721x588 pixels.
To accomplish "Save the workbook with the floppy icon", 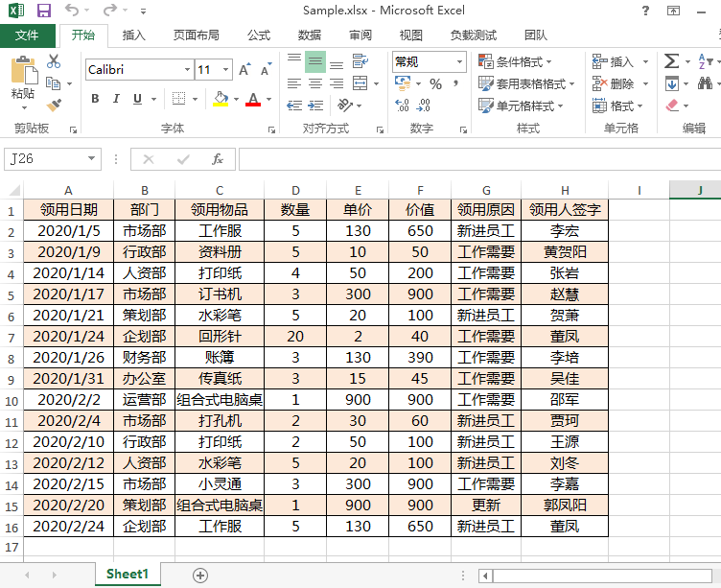I will pos(44,11).
